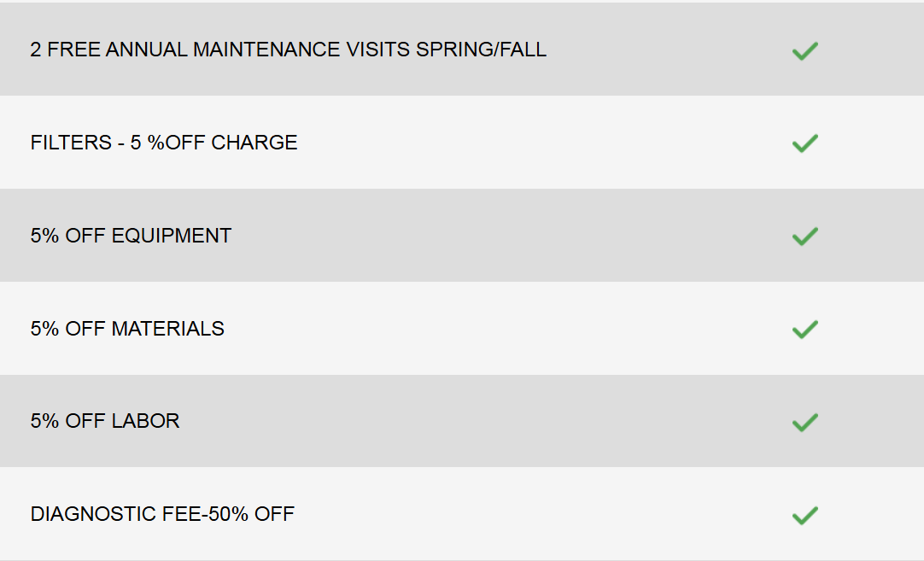Select the "DIAGNOSTIC FEE-50% OFF" label

162,514
